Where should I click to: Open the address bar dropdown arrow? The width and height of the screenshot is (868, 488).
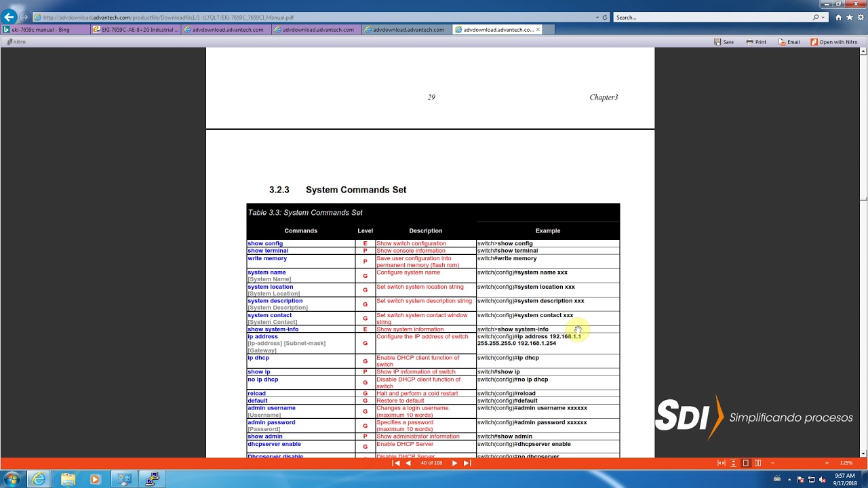click(x=597, y=18)
